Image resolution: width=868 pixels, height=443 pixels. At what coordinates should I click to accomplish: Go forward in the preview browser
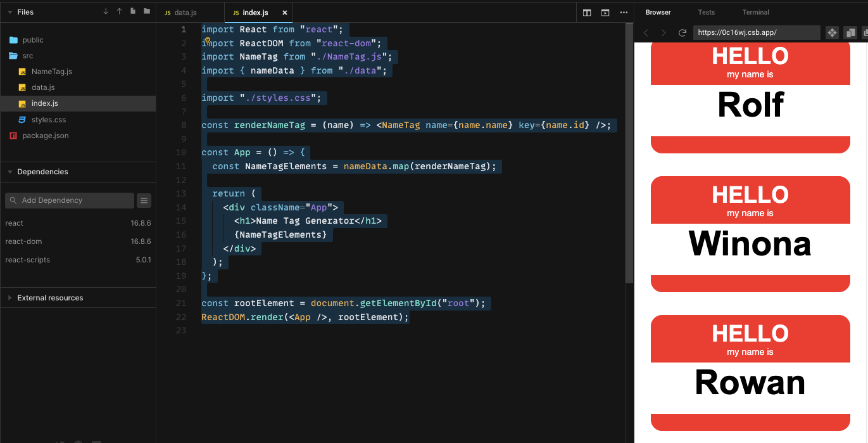click(x=664, y=33)
